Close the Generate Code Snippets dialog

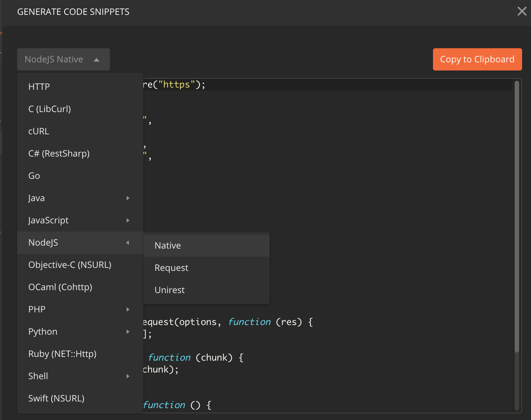(x=522, y=12)
